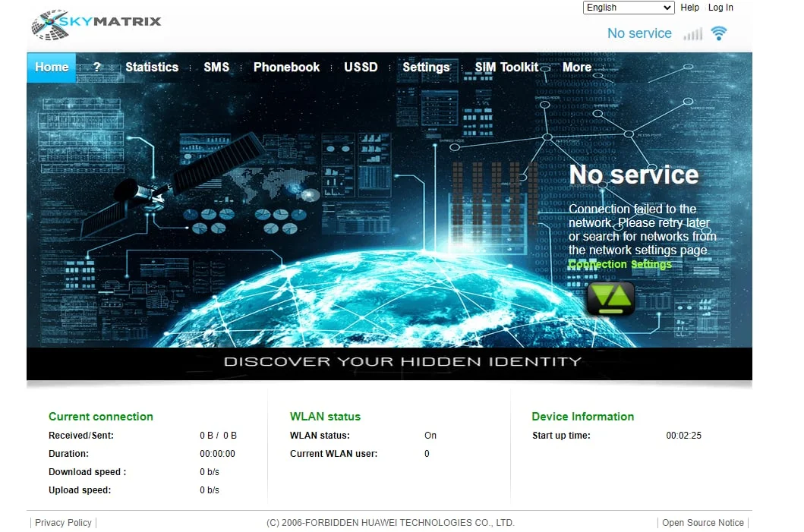Click the Duration value 00:00:00
This screenshot has height=532, width=804.
coord(217,454)
